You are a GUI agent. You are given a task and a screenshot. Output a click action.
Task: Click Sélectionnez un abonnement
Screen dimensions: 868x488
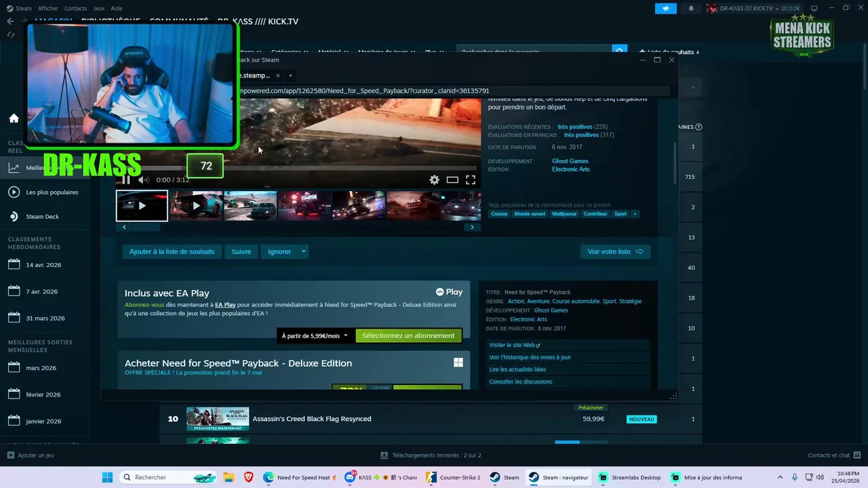click(x=408, y=335)
